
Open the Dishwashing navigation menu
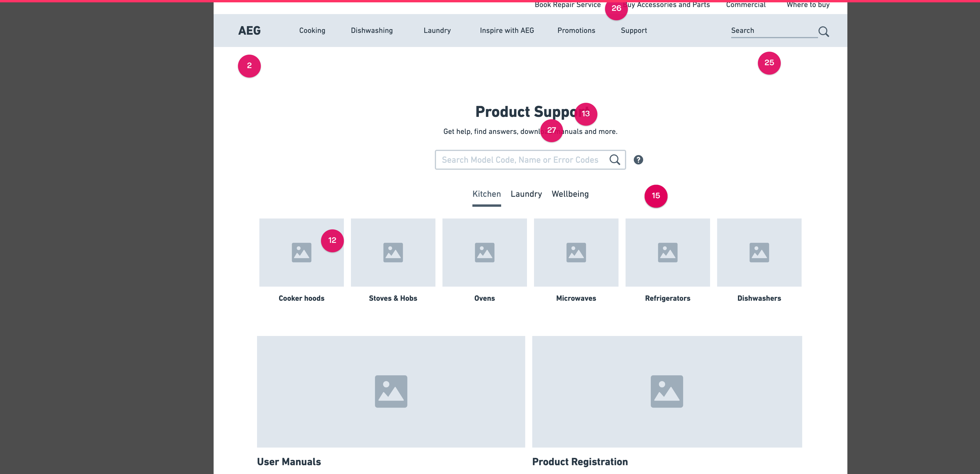pos(372,31)
